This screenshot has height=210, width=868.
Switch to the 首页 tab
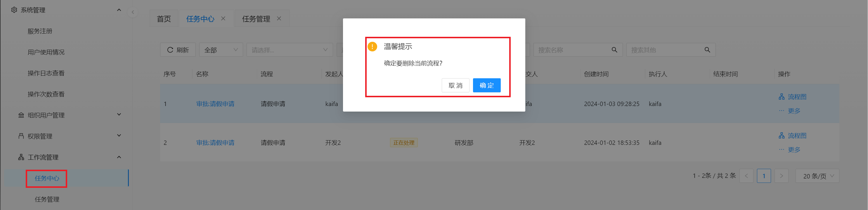tap(164, 18)
